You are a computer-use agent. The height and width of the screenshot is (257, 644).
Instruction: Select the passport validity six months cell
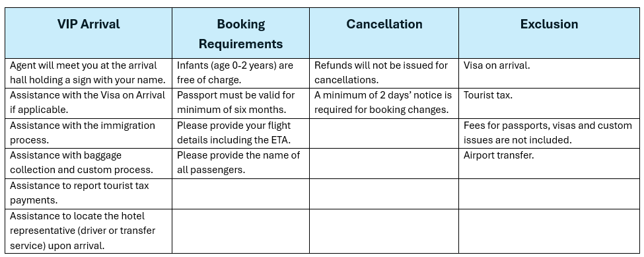tap(240, 103)
